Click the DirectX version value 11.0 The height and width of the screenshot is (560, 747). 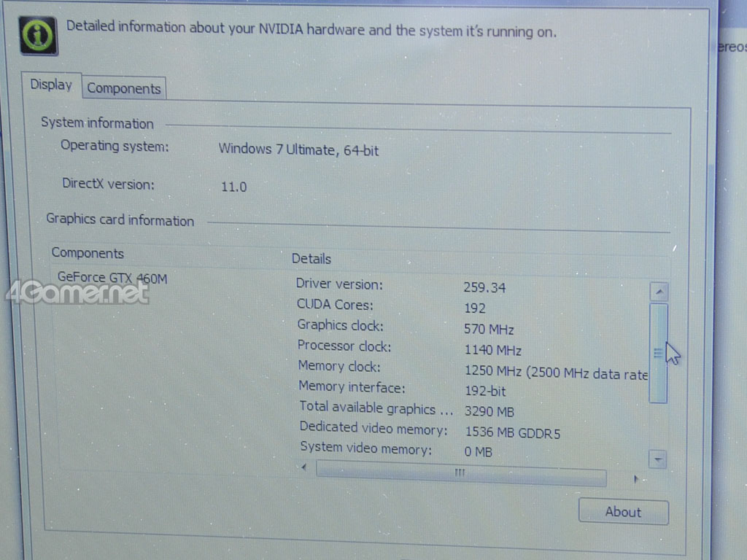click(x=234, y=187)
